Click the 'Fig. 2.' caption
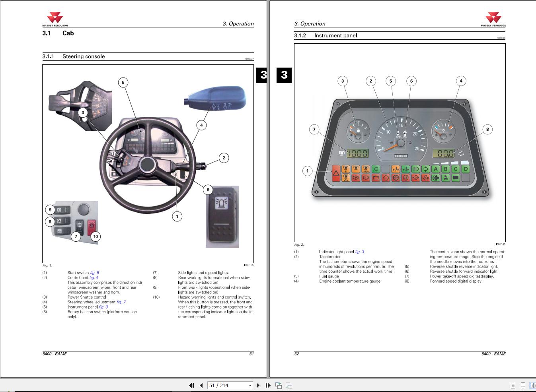Viewport: 536px width, 392px height. tap(299, 245)
